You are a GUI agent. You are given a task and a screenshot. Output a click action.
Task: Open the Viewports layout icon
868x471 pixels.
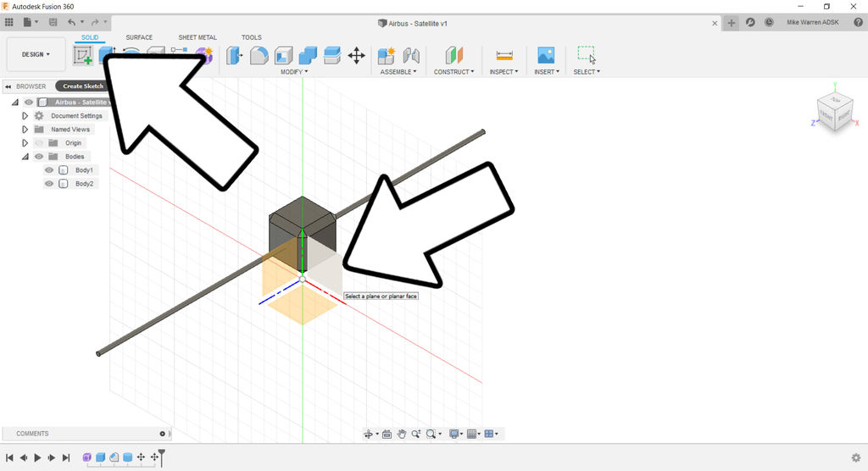click(x=489, y=434)
